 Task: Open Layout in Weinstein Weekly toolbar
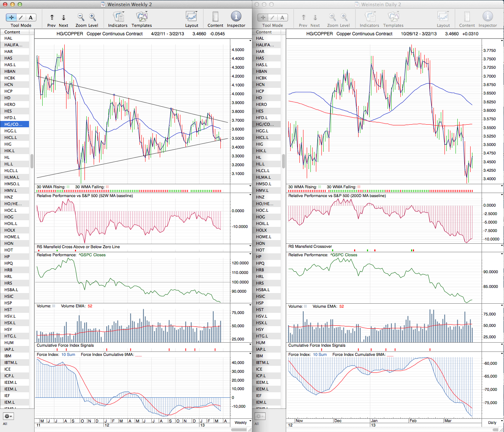[x=191, y=17]
